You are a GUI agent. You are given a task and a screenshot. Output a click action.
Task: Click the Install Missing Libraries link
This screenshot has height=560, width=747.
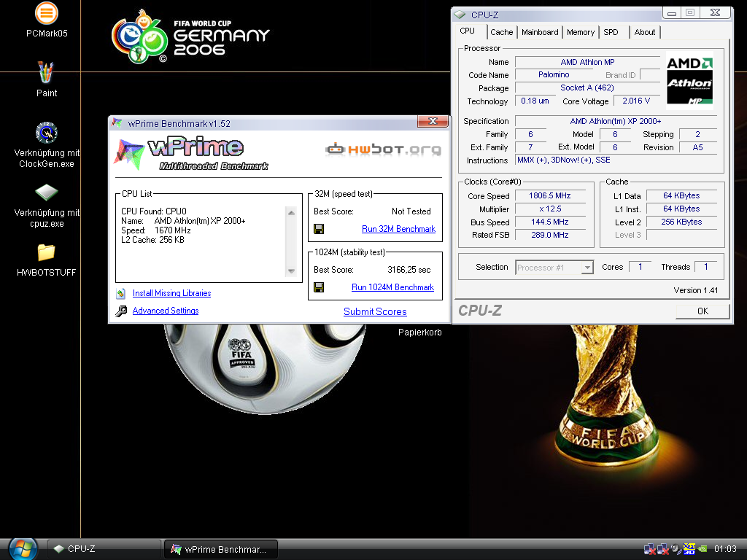(x=172, y=293)
